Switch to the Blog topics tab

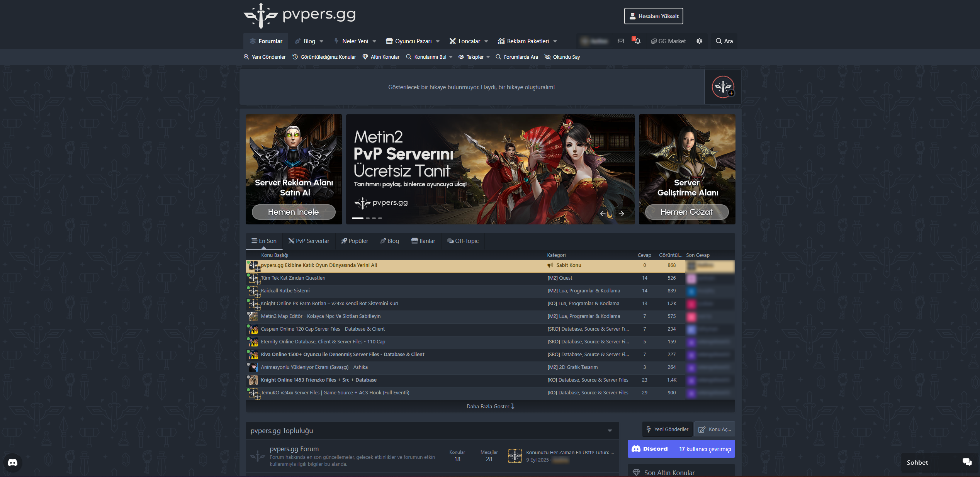(390, 241)
